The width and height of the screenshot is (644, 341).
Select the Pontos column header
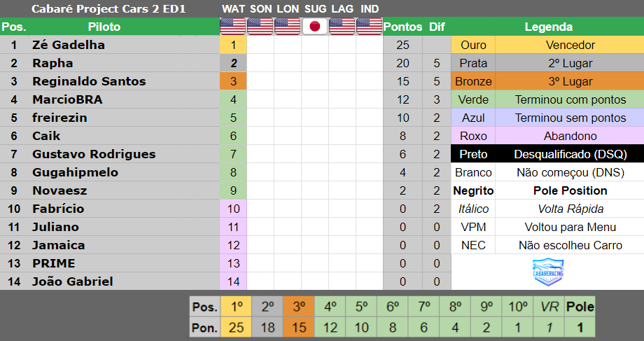pyautogui.click(x=402, y=27)
